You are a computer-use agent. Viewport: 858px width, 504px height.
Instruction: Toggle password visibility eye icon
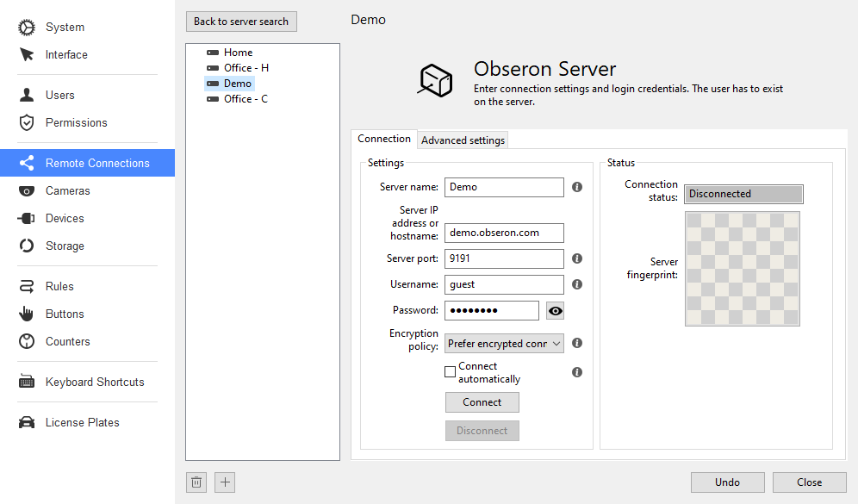(556, 311)
